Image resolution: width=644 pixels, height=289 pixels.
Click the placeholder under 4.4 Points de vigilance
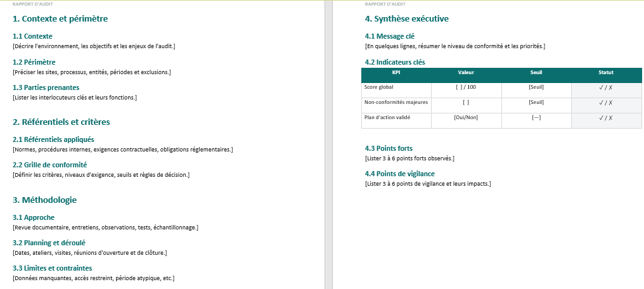coord(428,184)
